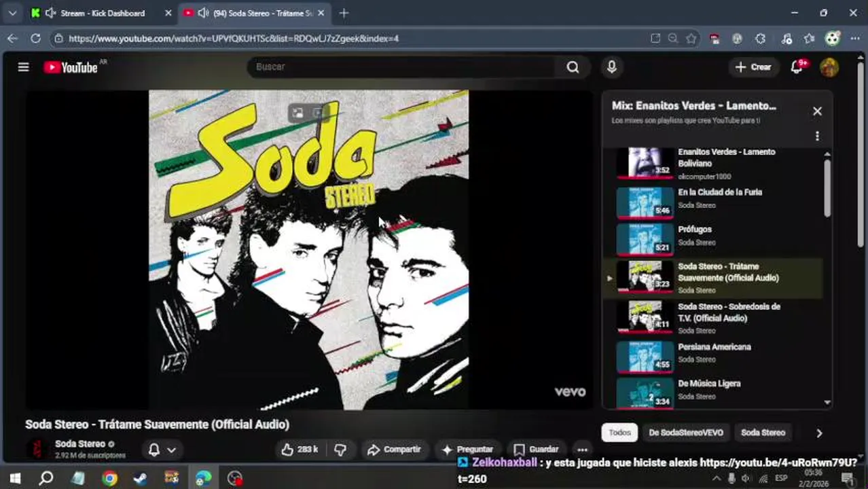This screenshot has height=489, width=868.
Task: Select the De SodaStereoVEVO chip
Action: (686, 433)
